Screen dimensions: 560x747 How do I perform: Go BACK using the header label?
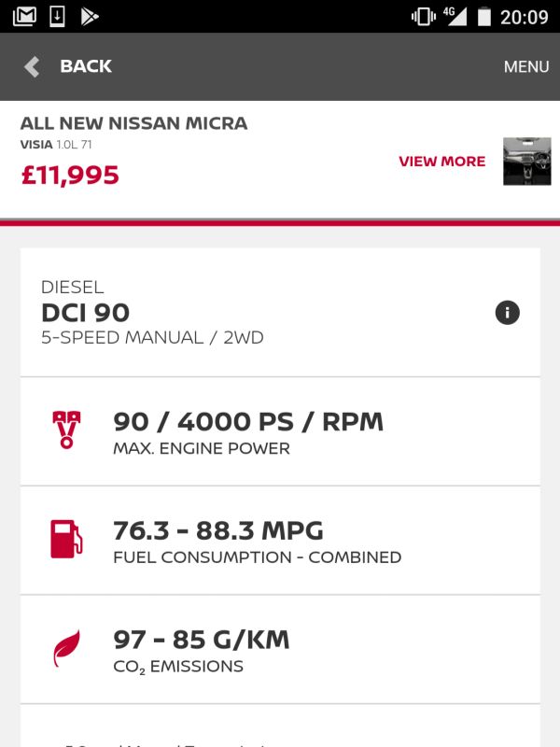86,66
